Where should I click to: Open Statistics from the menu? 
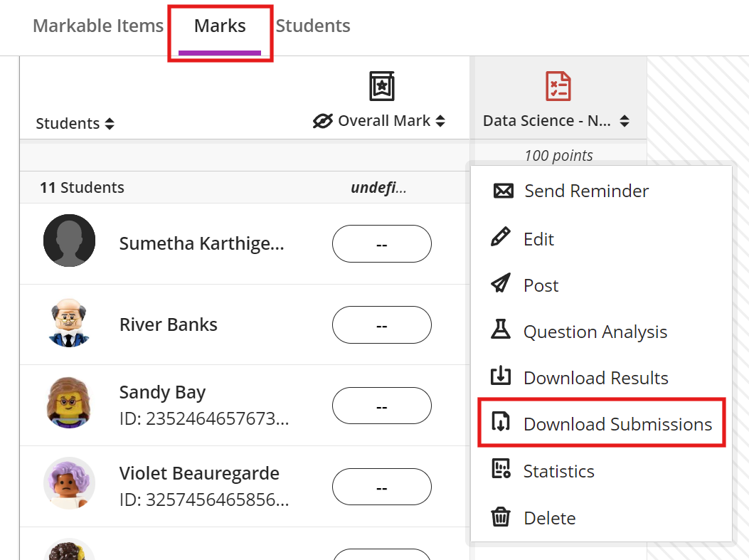[x=559, y=471]
